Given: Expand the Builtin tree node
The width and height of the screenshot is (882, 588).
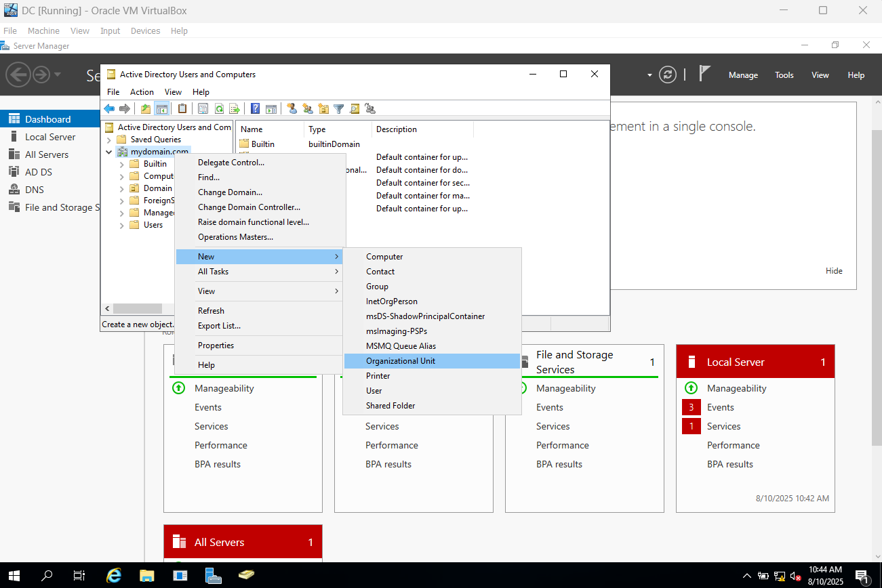Looking at the screenshot, I should coord(122,164).
